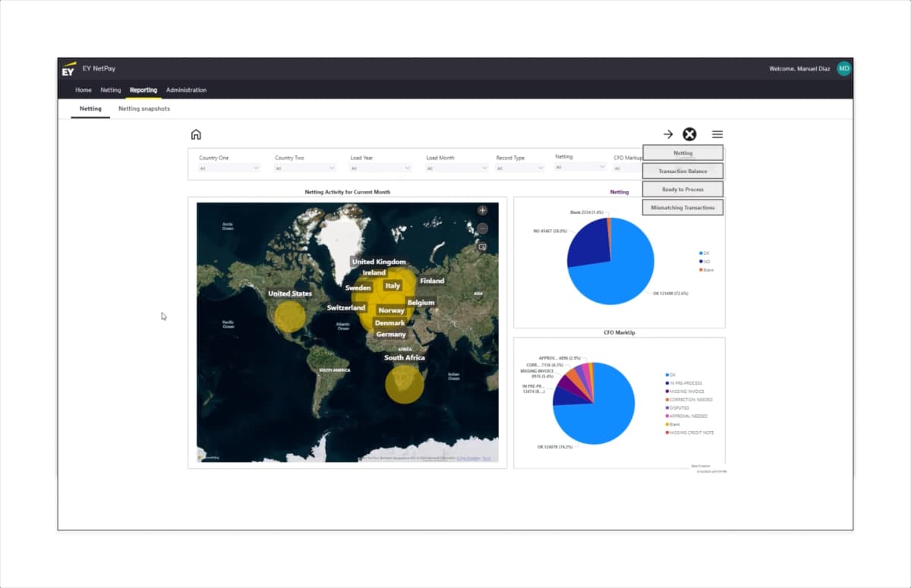
Task: Click the Ireland map label
Action: click(x=374, y=272)
